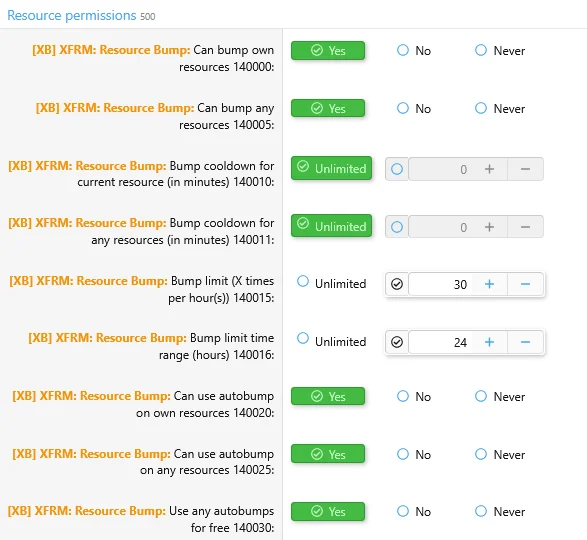Select Yes for Can bump any resources
Image resolution: width=587 pixels, height=540 pixels.
pyautogui.click(x=328, y=108)
